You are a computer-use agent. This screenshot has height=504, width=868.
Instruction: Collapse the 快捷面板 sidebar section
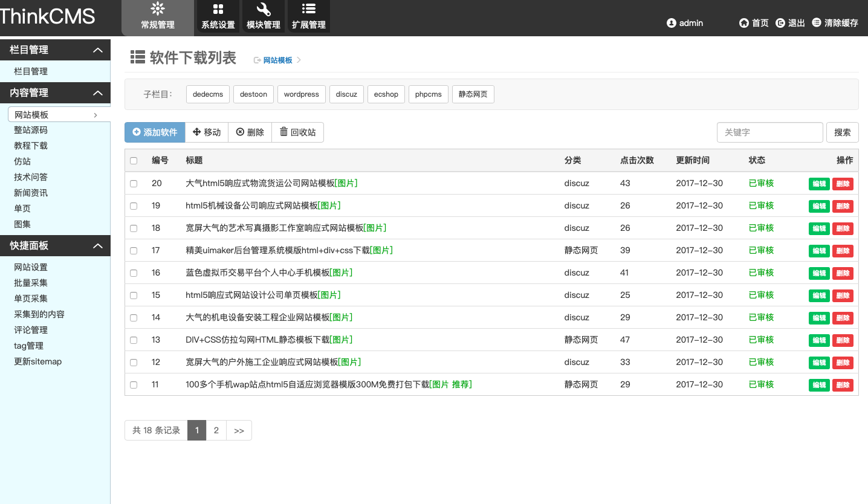pyautogui.click(x=97, y=246)
